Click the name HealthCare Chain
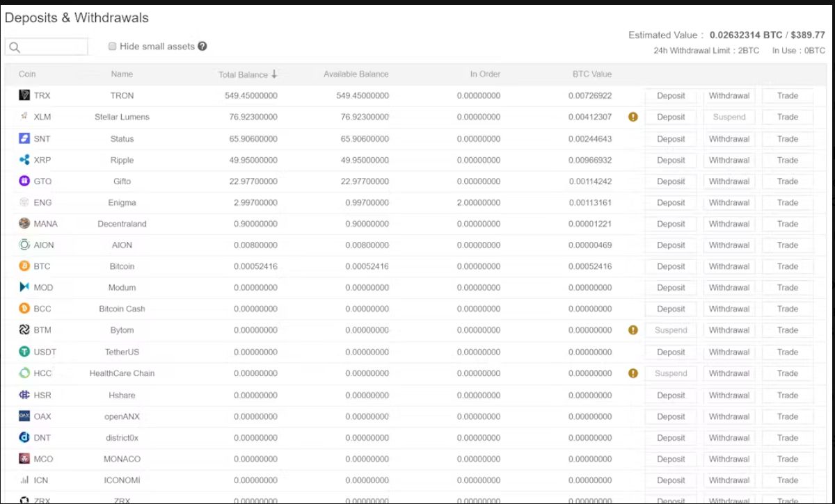Screen dimensions: 835x504 coord(122,373)
